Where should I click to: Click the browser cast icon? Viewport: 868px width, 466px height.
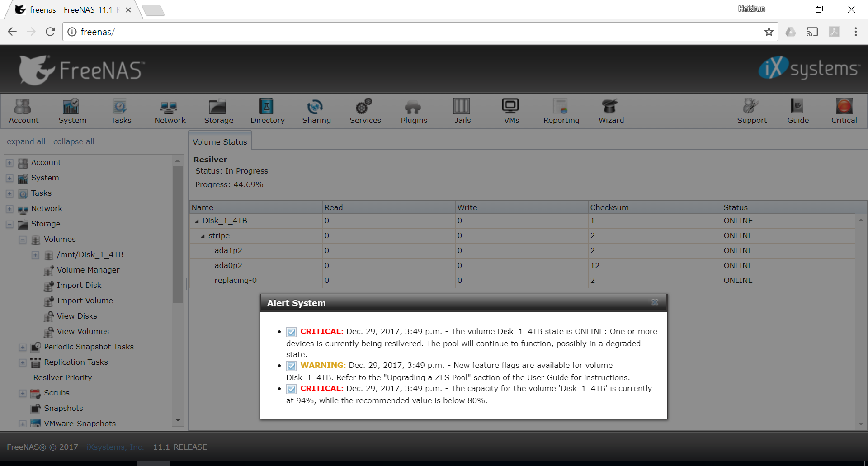click(x=812, y=32)
